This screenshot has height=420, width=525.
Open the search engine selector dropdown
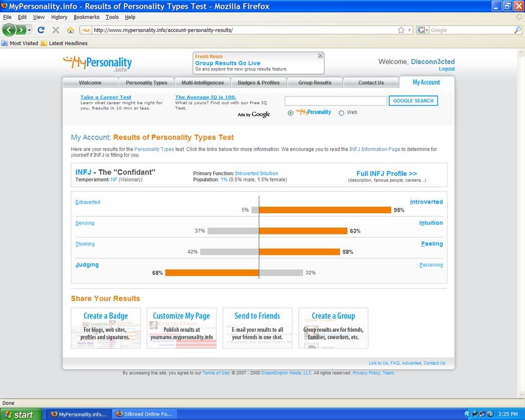(423, 30)
